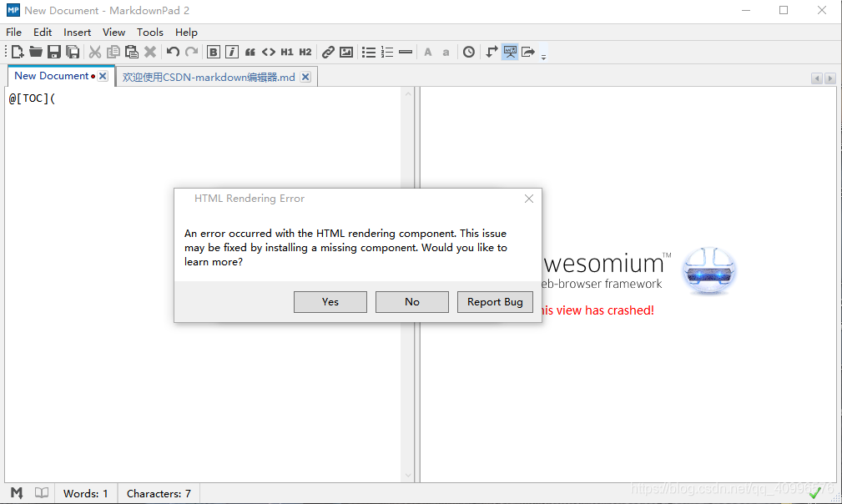This screenshot has width=842, height=504.
Task: Convert text to lowercase with the a icon
Action: tap(446, 52)
